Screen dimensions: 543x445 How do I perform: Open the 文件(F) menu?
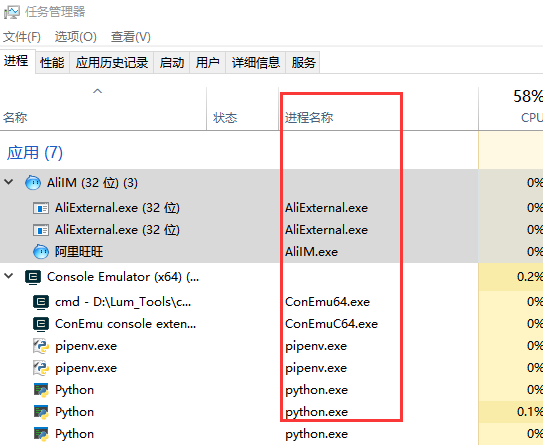[x=22, y=37]
